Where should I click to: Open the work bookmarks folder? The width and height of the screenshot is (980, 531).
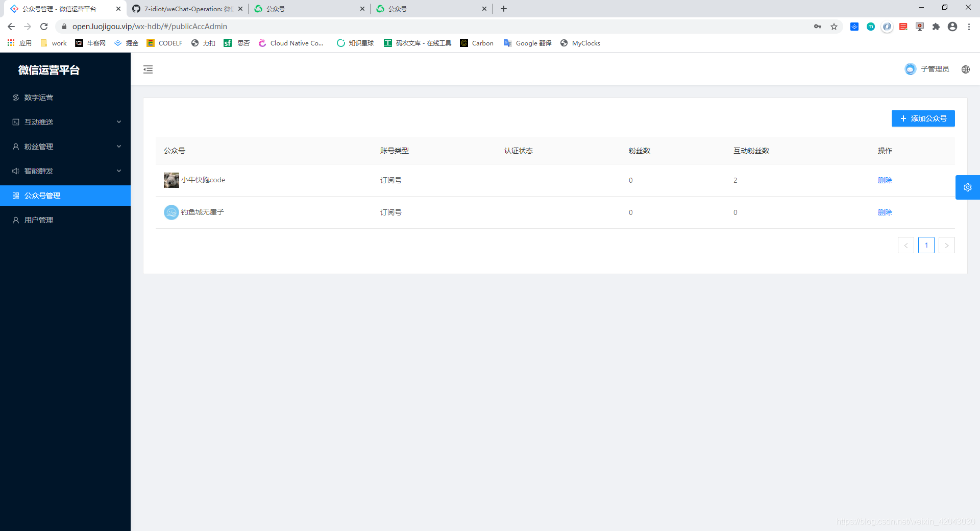54,43
